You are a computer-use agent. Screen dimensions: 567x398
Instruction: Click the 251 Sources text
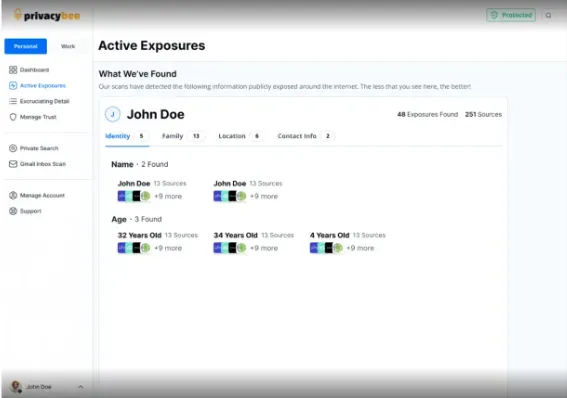pyautogui.click(x=483, y=115)
